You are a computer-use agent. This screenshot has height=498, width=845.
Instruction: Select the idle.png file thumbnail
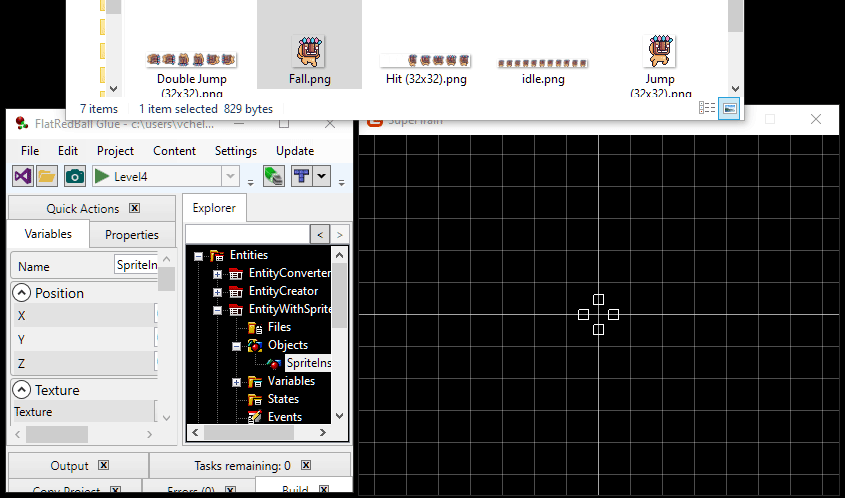(543, 65)
